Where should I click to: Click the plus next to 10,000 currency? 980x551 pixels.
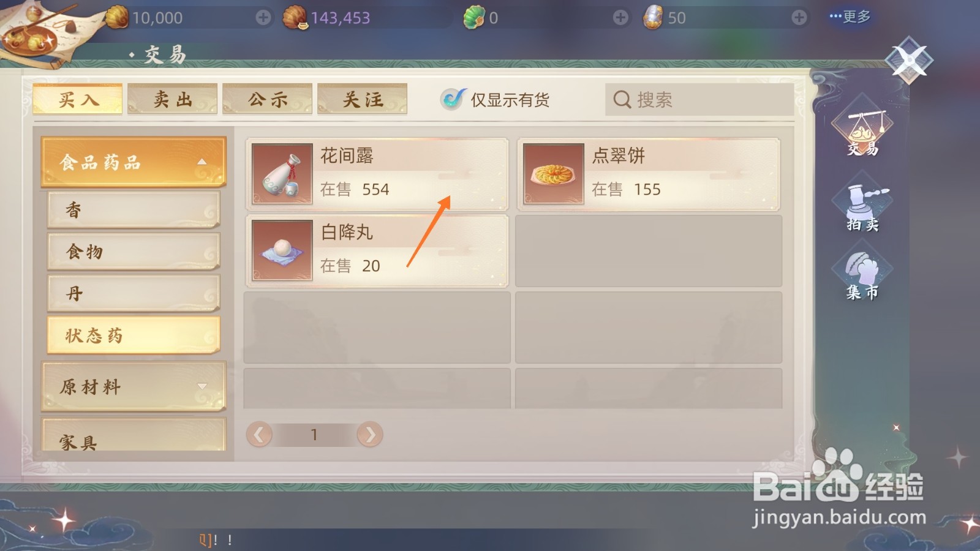pyautogui.click(x=263, y=18)
